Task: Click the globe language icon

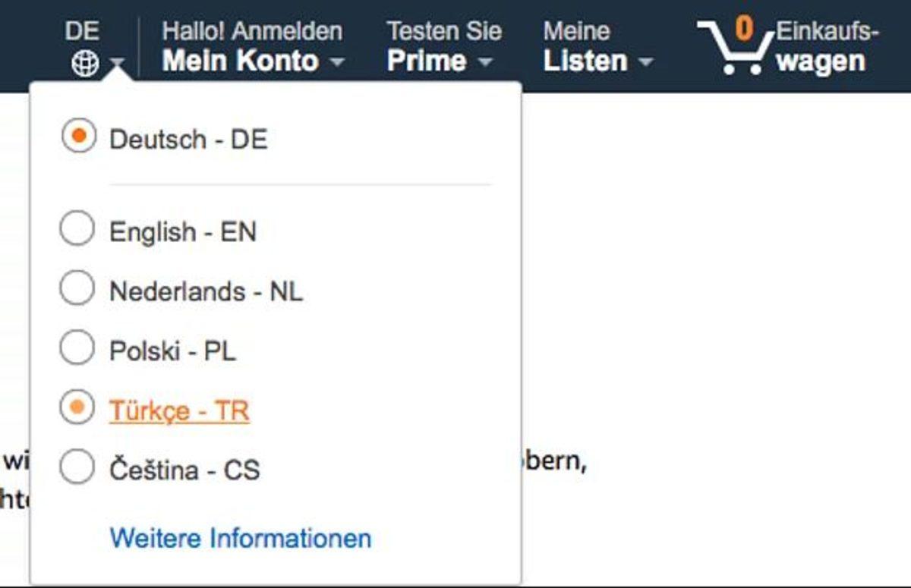Action: pos(86,61)
